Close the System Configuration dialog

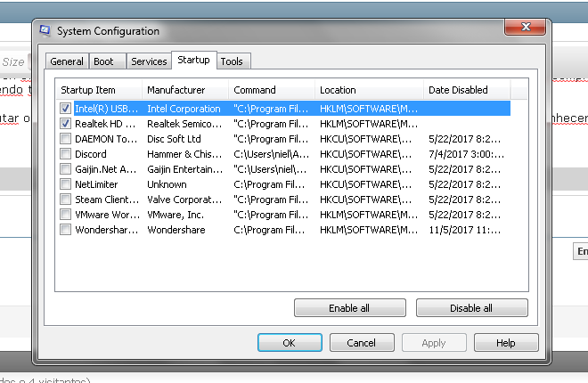pyautogui.click(x=526, y=29)
